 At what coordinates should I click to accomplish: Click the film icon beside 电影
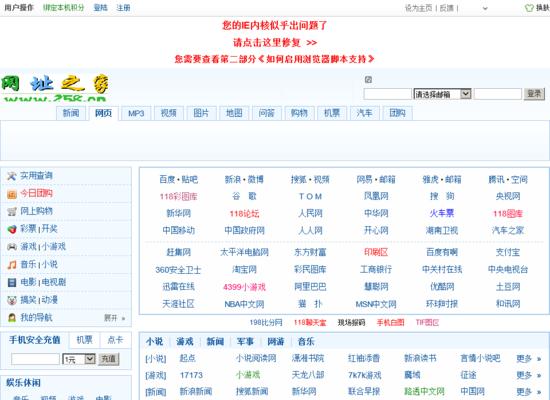point(12,282)
